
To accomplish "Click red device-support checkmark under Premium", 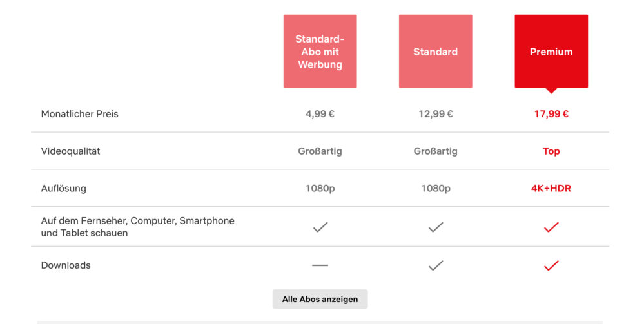I will pyautogui.click(x=551, y=227).
